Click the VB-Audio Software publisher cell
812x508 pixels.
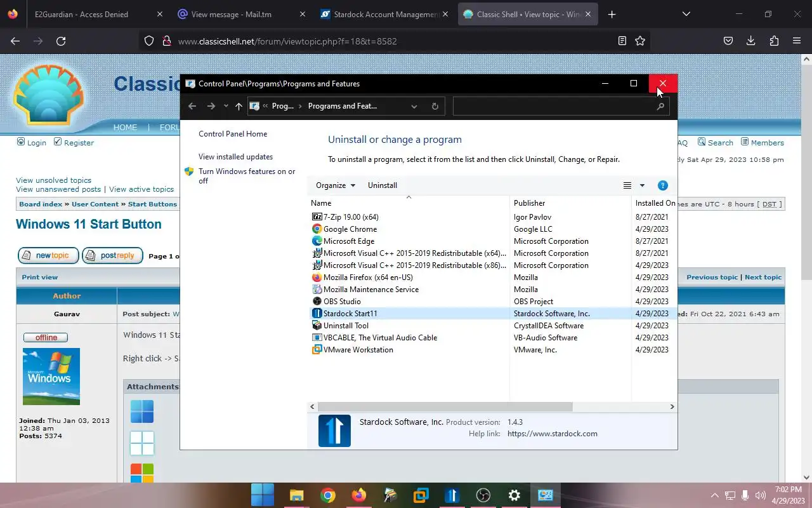click(546, 338)
